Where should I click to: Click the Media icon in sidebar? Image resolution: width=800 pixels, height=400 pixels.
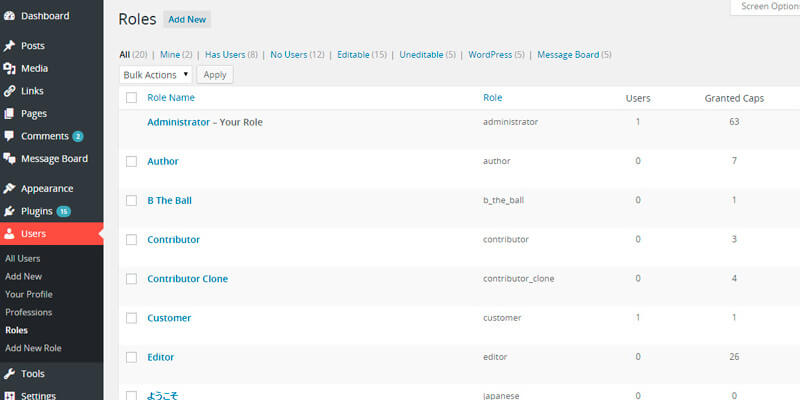[x=9, y=68]
